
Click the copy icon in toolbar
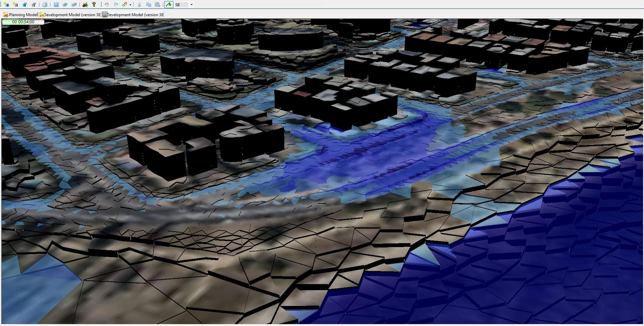(x=148, y=5)
